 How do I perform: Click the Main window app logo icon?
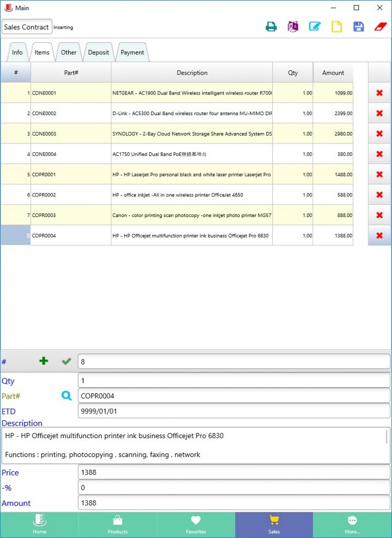(8, 7)
